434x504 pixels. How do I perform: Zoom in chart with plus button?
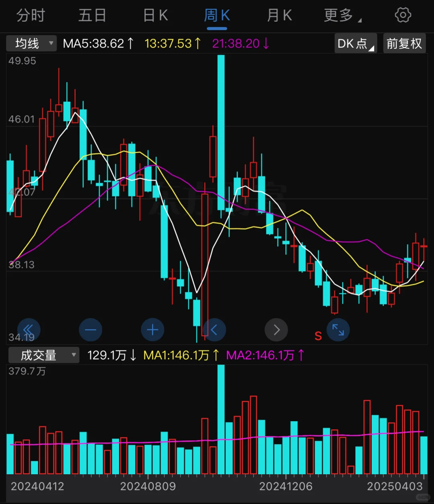152,330
